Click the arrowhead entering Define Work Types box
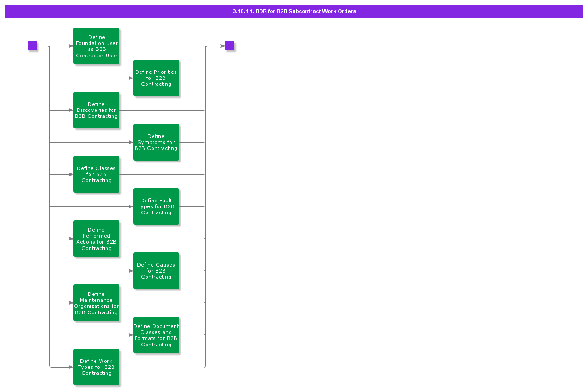This screenshot has height=390, width=588. pos(71,367)
